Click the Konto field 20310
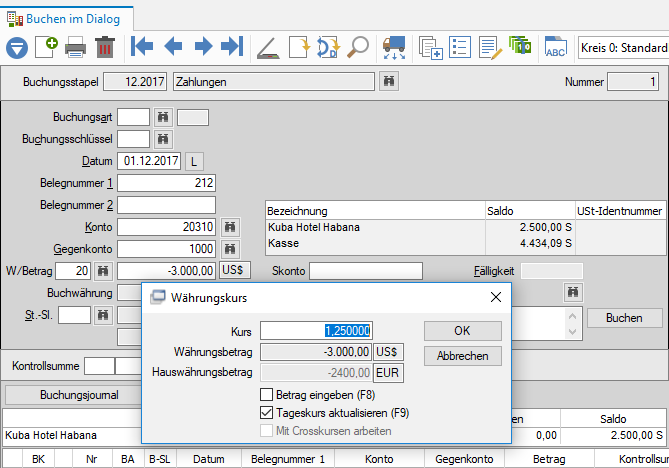The image size is (669, 468). click(x=166, y=227)
